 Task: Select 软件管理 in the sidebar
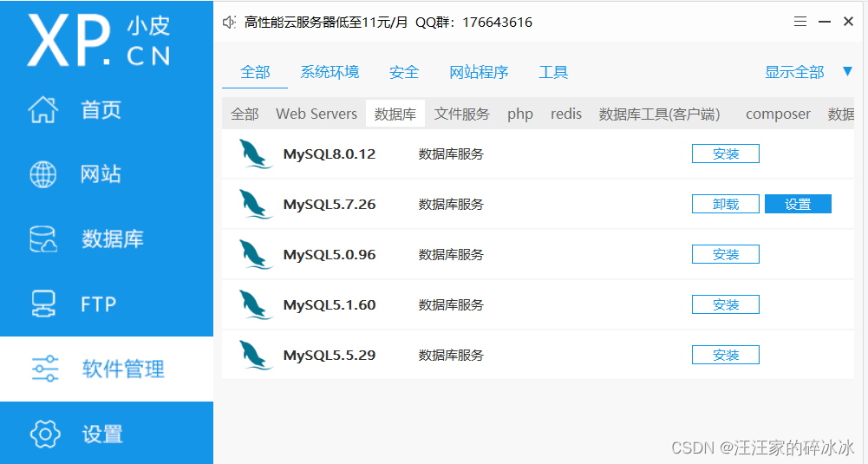(x=107, y=369)
